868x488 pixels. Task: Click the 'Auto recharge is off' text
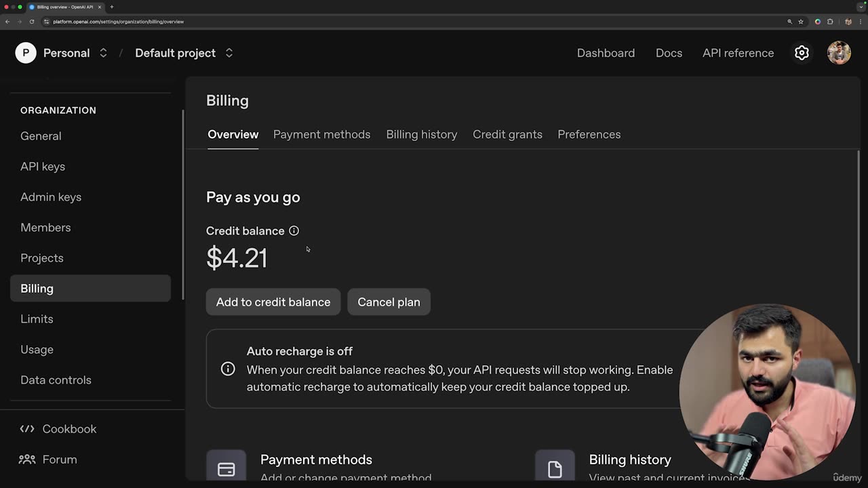pyautogui.click(x=300, y=351)
